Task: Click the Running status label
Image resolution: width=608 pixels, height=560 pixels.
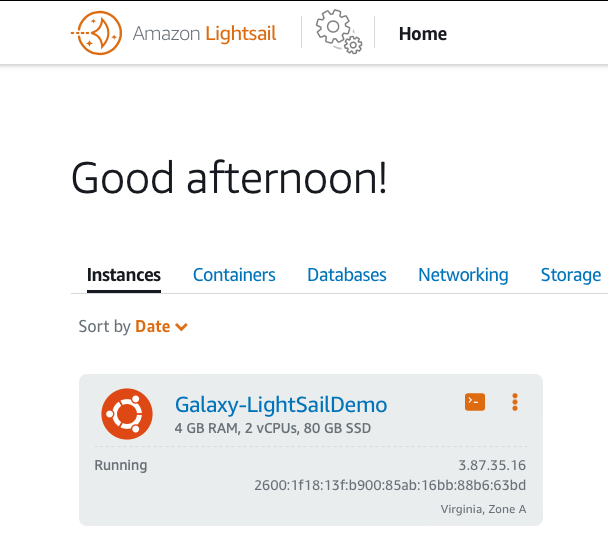Action: pyautogui.click(x=121, y=465)
